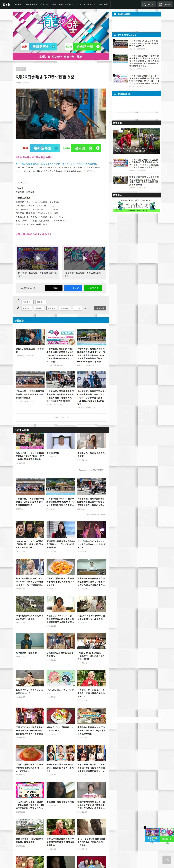Open アニメ in the top navigation
The height and width of the screenshot is (868, 174).
pyautogui.click(x=78, y=4)
